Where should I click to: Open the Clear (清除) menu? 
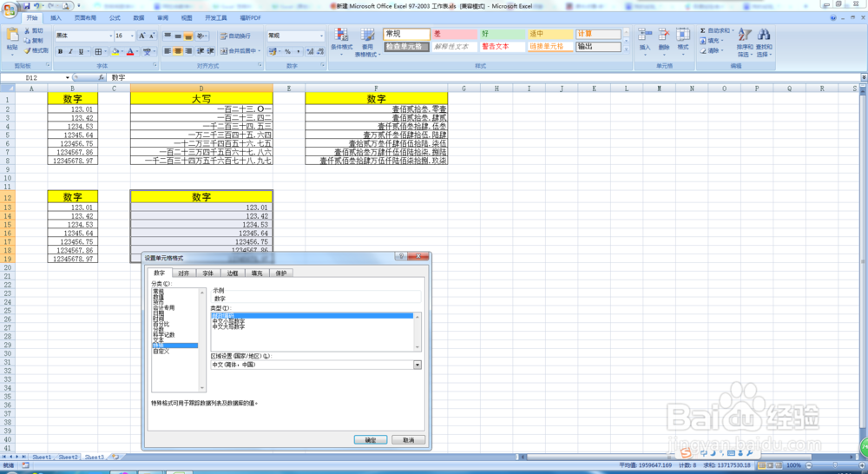710,50
